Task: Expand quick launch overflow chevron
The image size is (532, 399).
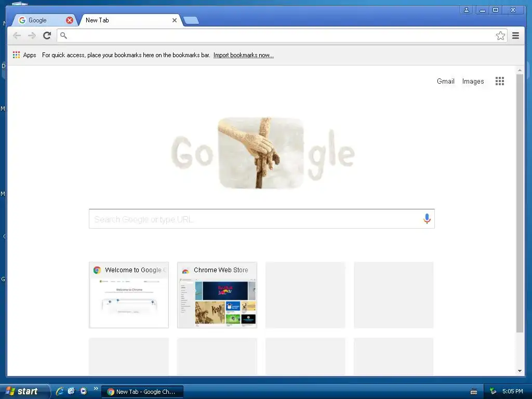Action: point(96,389)
